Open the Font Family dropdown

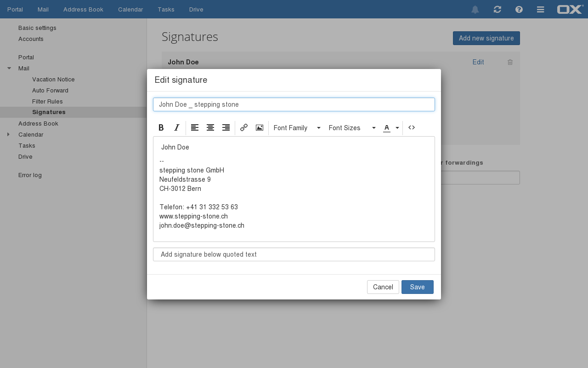coord(297,128)
